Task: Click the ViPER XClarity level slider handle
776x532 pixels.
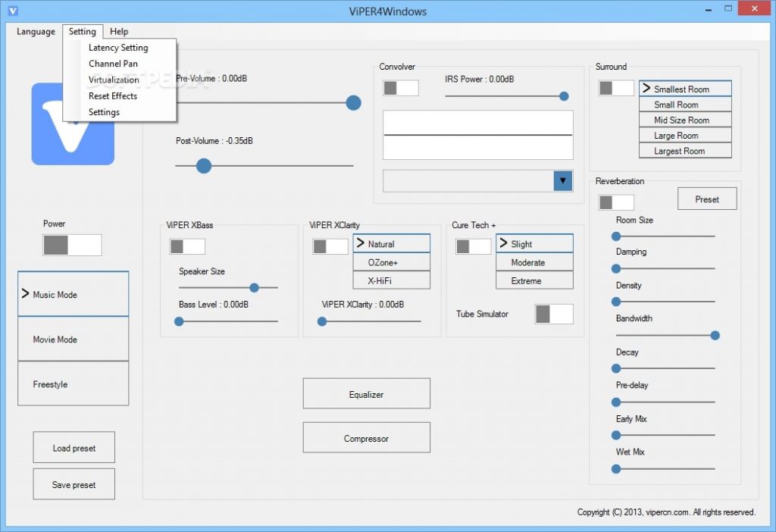Action: [322, 321]
